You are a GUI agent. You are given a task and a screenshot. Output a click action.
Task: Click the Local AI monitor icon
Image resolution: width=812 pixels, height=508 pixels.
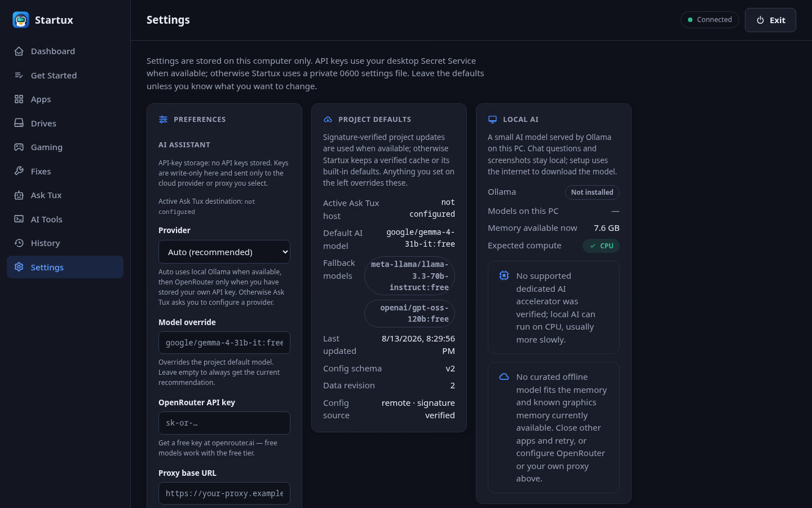493,120
